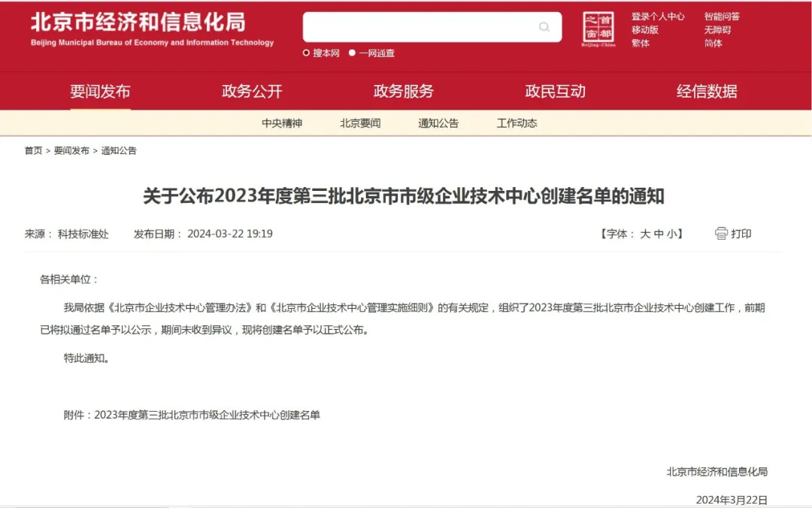Select 通知公告 in the sub-navigation
Image resolution: width=812 pixels, height=508 pixels.
tap(438, 123)
